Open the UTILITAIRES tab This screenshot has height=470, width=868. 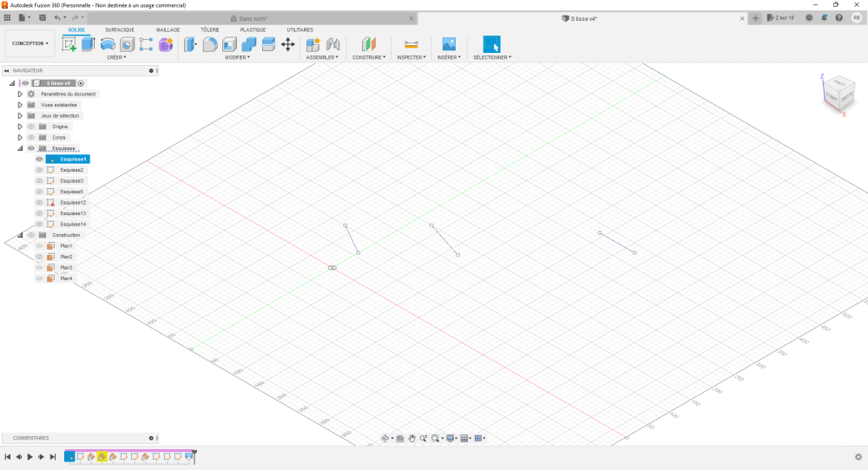(299, 29)
